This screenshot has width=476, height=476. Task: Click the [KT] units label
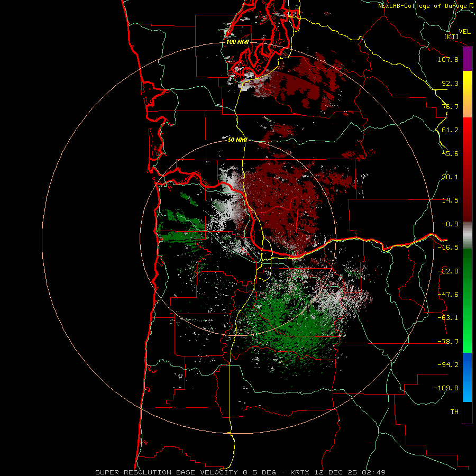tap(452, 36)
